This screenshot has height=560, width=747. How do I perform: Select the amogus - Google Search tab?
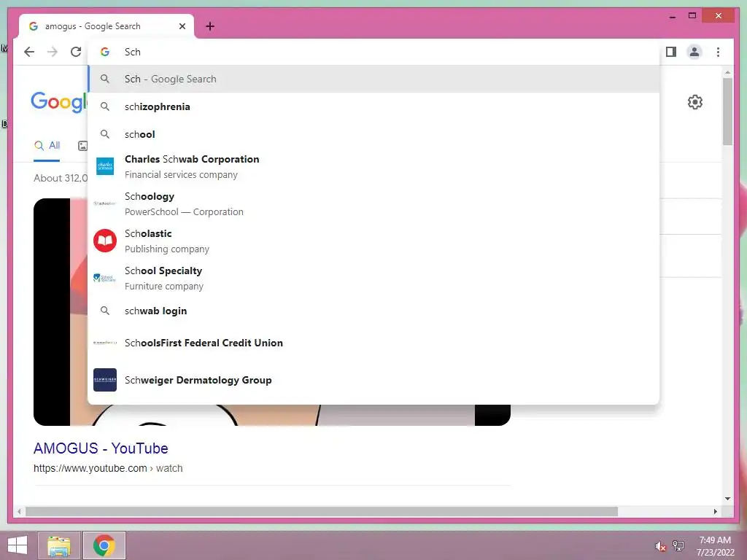(107, 26)
